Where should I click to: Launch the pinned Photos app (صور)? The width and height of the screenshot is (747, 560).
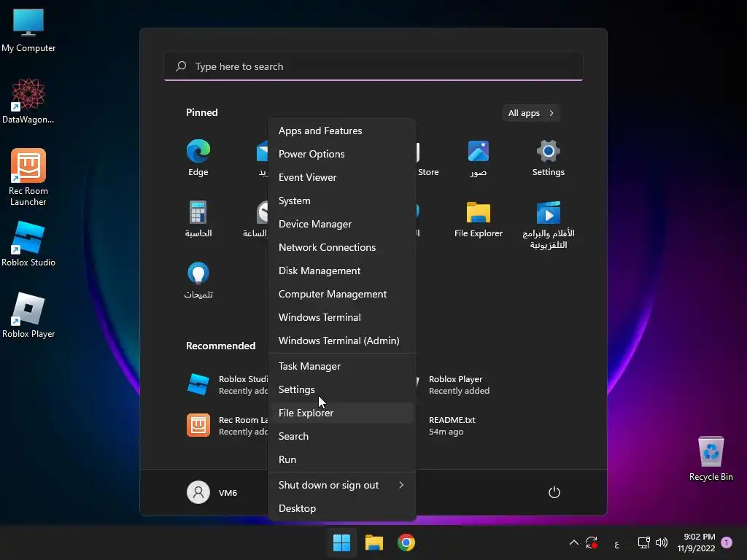(478, 158)
